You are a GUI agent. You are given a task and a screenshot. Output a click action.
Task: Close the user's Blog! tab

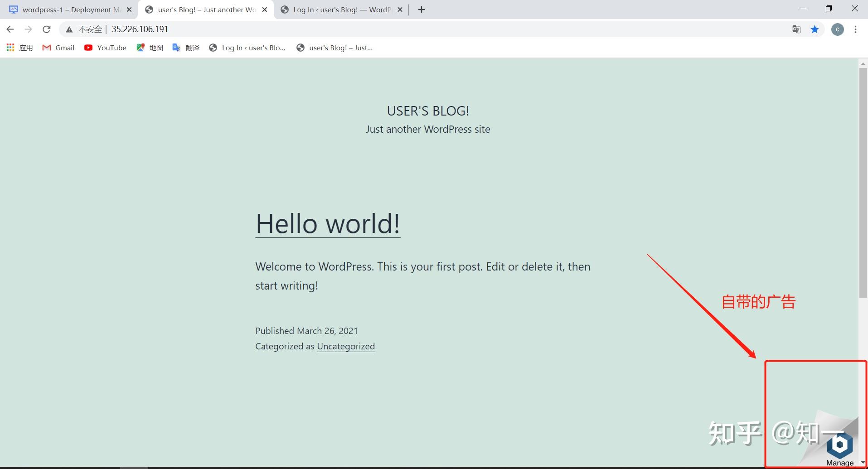click(x=265, y=10)
